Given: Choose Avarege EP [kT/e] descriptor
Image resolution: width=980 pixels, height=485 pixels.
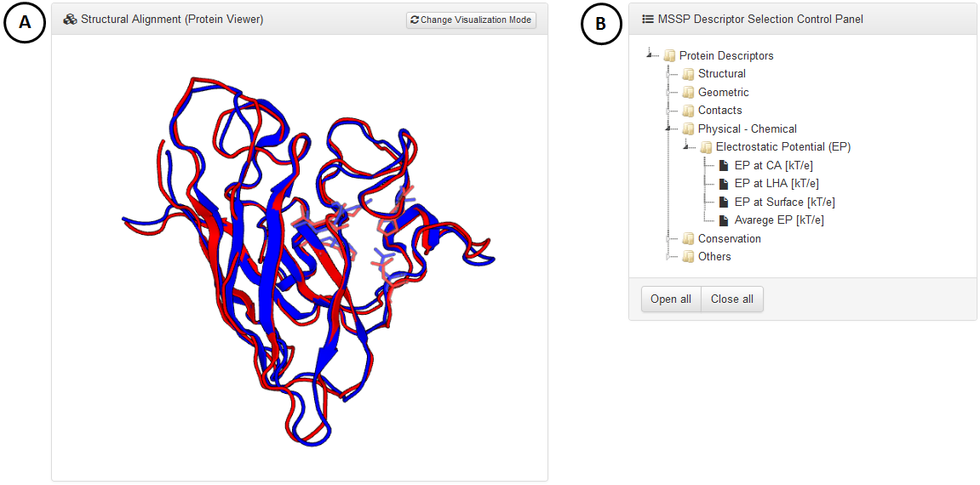Looking at the screenshot, I should [x=779, y=220].
